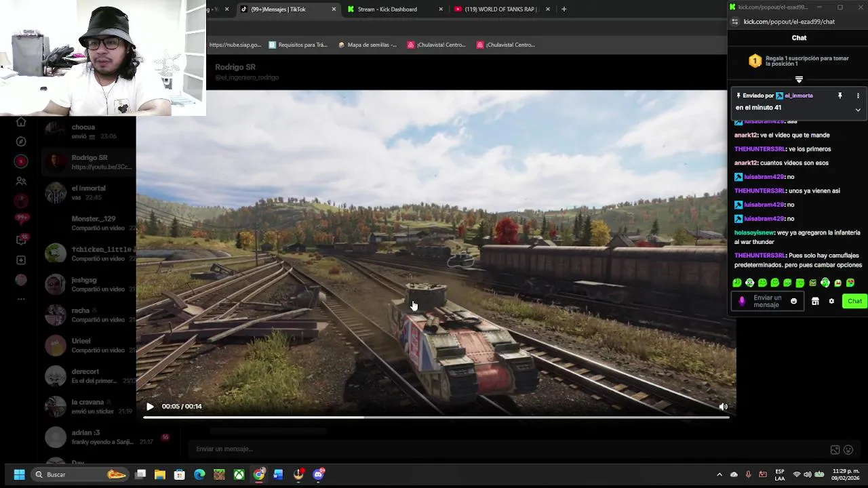868x488 pixels.
Task: Open chocua conversation
Action: pyautogui.click(x=88, y=131)
